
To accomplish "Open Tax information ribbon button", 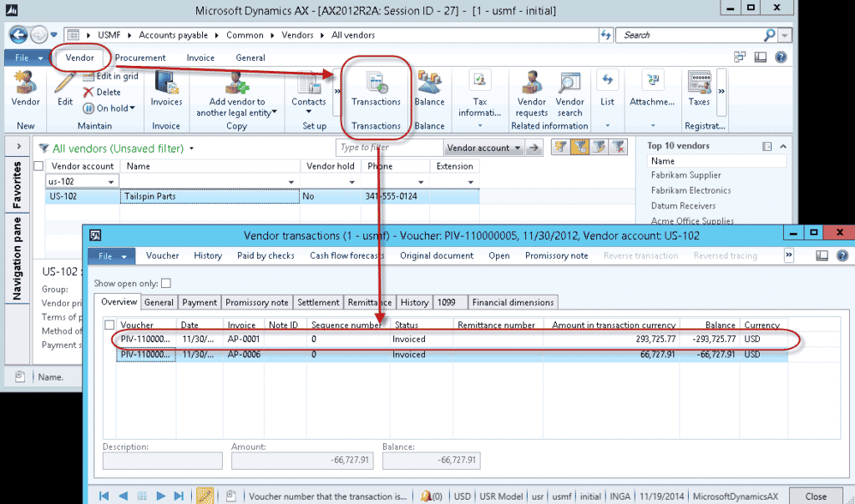I will [x=479, y=93].
